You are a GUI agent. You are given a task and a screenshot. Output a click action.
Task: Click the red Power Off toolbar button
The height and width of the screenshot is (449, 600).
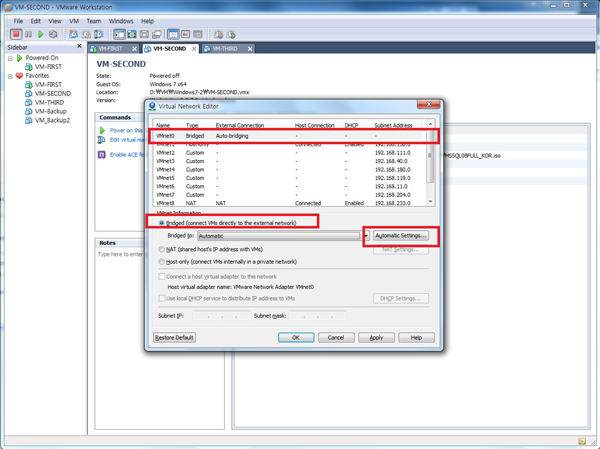[x=16, y=34]
